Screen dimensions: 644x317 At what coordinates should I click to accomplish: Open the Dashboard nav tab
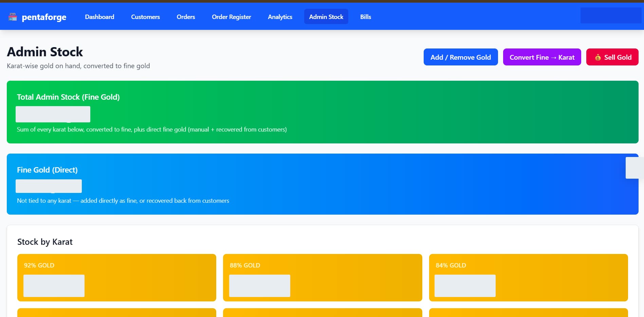pos(99,17)
